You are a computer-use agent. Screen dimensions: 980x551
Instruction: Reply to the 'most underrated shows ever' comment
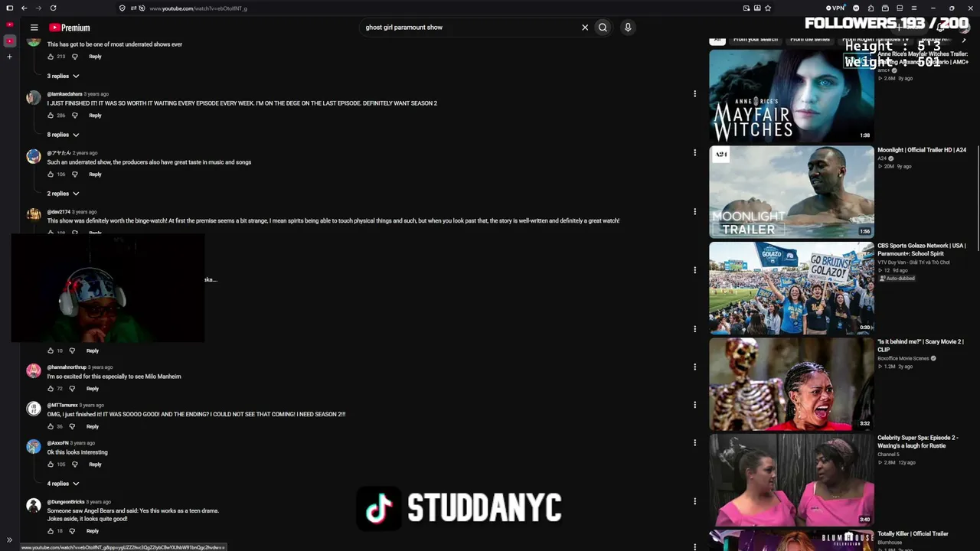pyautogui.click(x=95, y=57)
